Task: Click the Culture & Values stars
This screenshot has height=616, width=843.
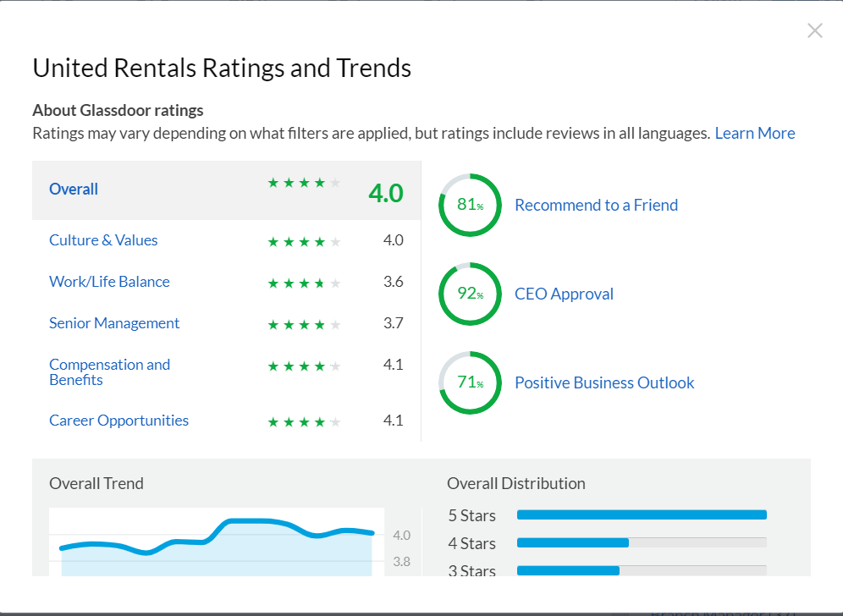Action: pyautogui.click(x=305, y=242)
